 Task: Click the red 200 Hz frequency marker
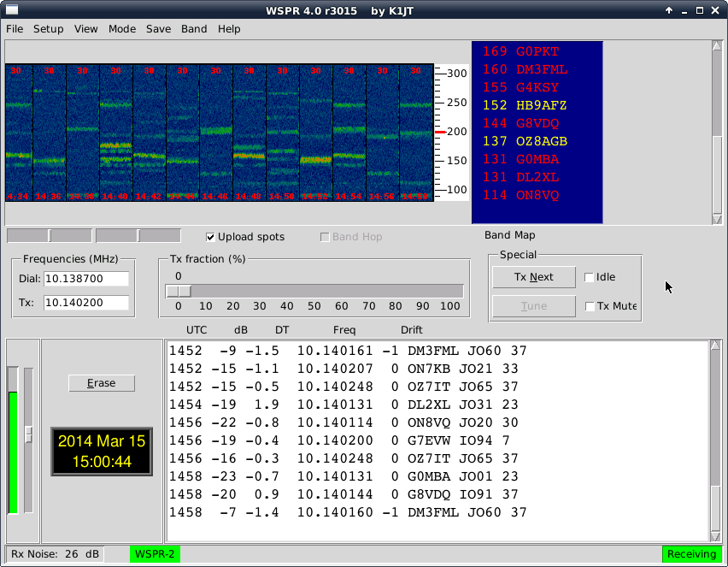[x=440, y=132]
